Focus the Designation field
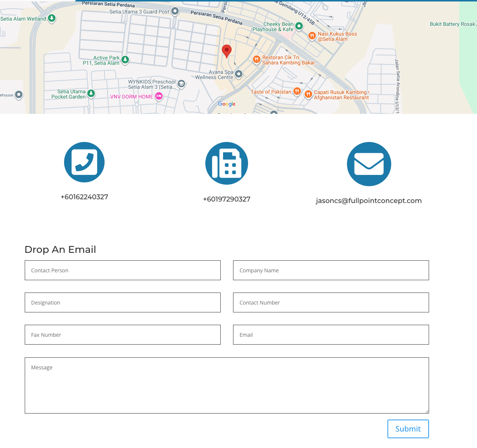This screenshot has width=477, height=448. coord(123,303)
